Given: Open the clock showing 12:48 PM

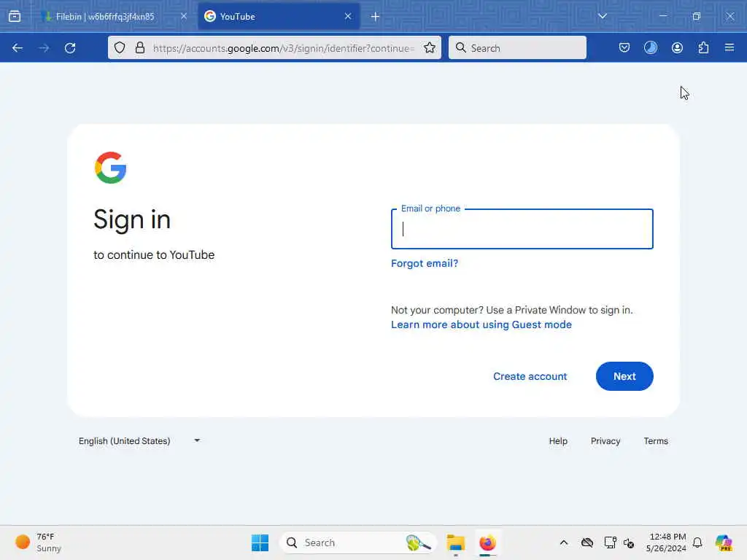Looking at the screenshot, I should coord(666,542).
